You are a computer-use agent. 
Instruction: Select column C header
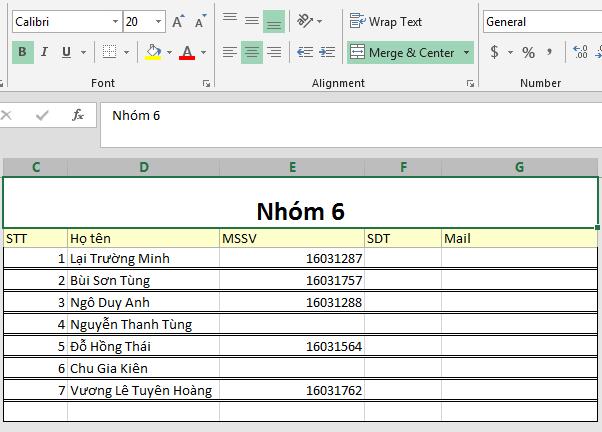[36, 167]
